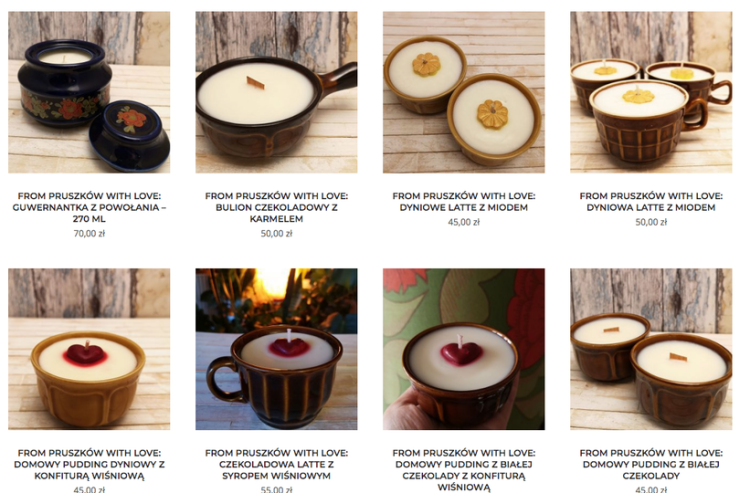Image resolution: width=750 pixels, height=493 pixels.
Task: Open the Bulion Czekoladowy z Karmelem photo
Action: point(276,92)
